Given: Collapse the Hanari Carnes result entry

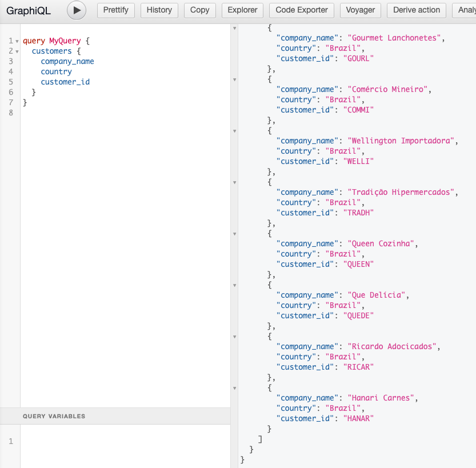Looking at the screenshot, I should click(x=235, y=388).
